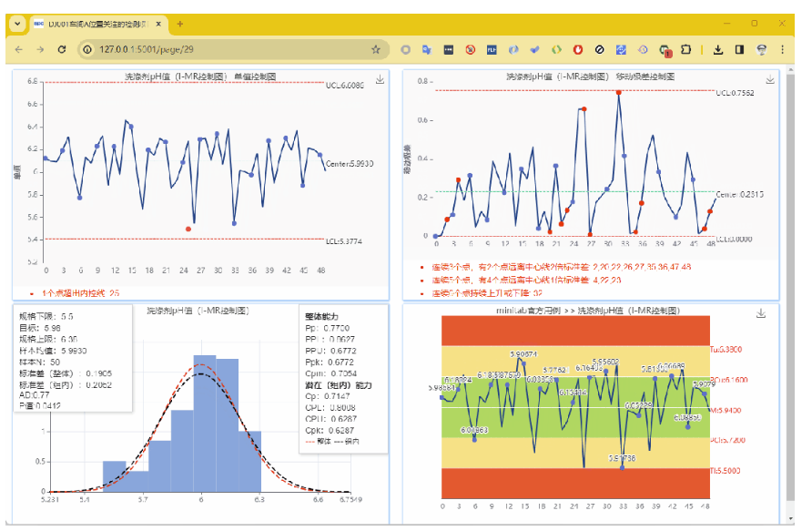The image size is (812, 531).
Task: Download the moving range chart image
Action: point(770,80)
